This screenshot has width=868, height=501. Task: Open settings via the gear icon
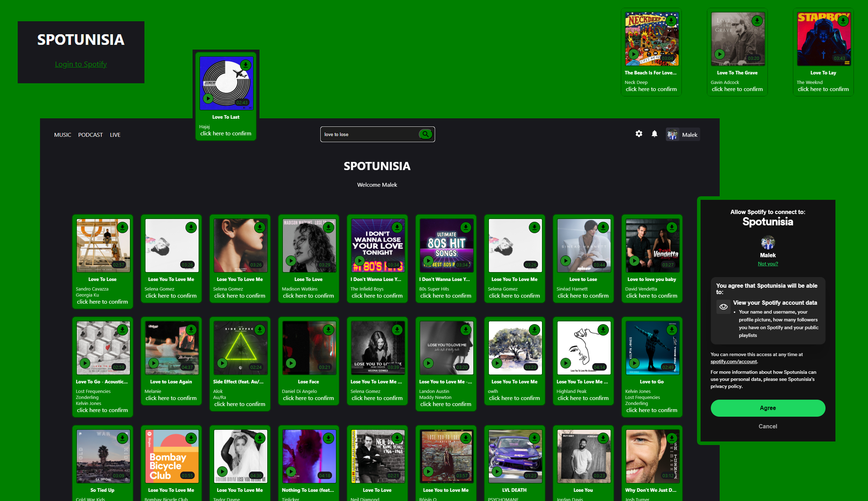point(639,134)
